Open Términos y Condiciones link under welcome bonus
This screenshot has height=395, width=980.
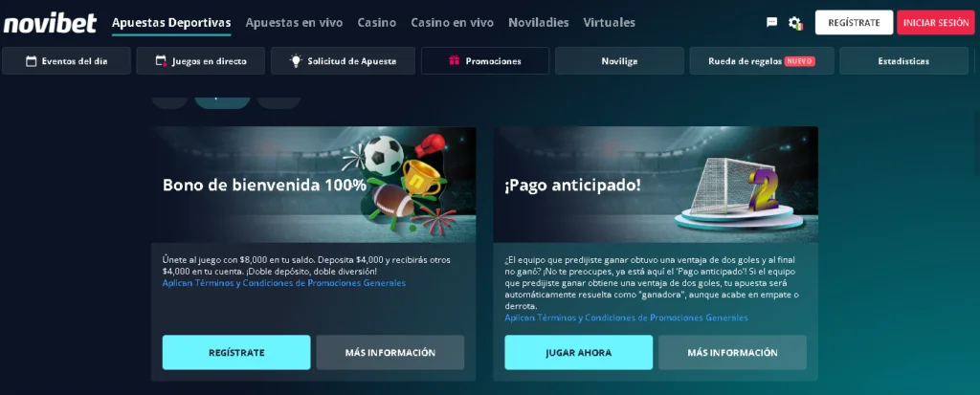click(283, 283)
